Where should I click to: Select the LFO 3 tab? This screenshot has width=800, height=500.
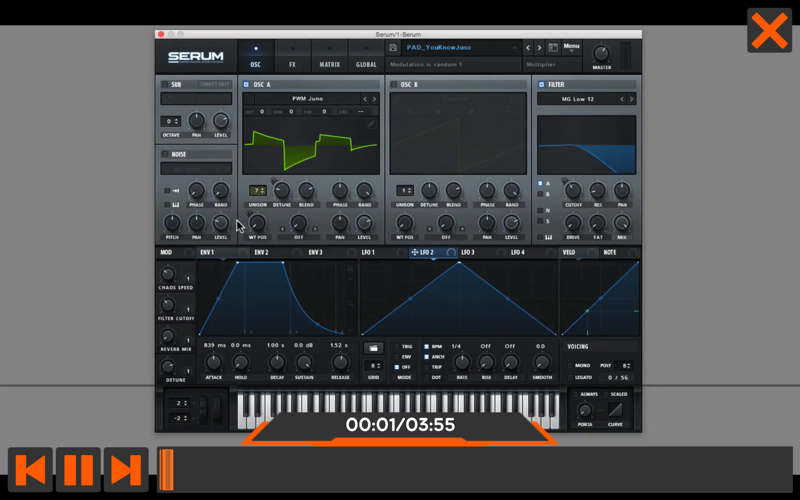click(x=483, y=253)
